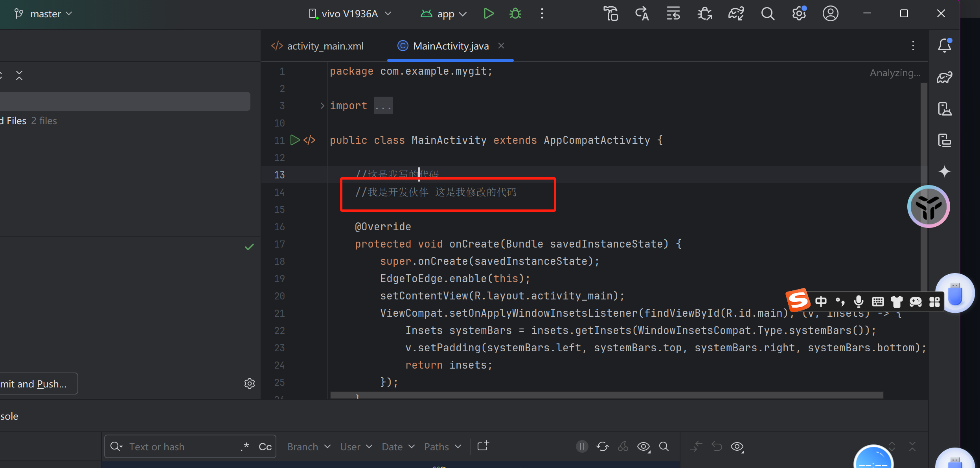The image size is (980, 468).
Task: Run the app with the green play button
Action: pos(488,14)
